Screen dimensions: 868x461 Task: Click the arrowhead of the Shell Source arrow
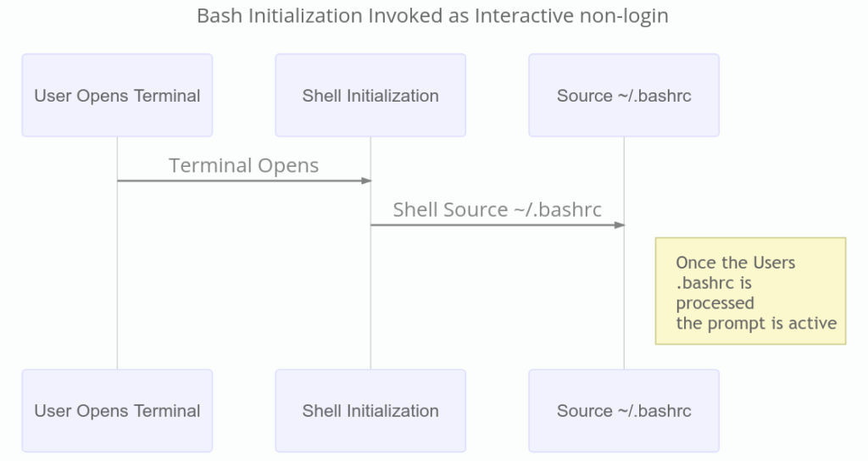620,225
